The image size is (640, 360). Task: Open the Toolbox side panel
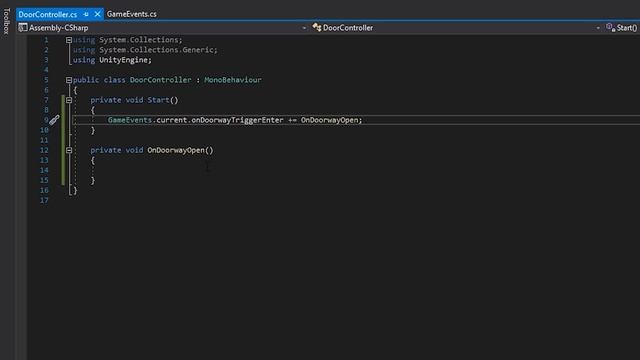pos(6,21)
